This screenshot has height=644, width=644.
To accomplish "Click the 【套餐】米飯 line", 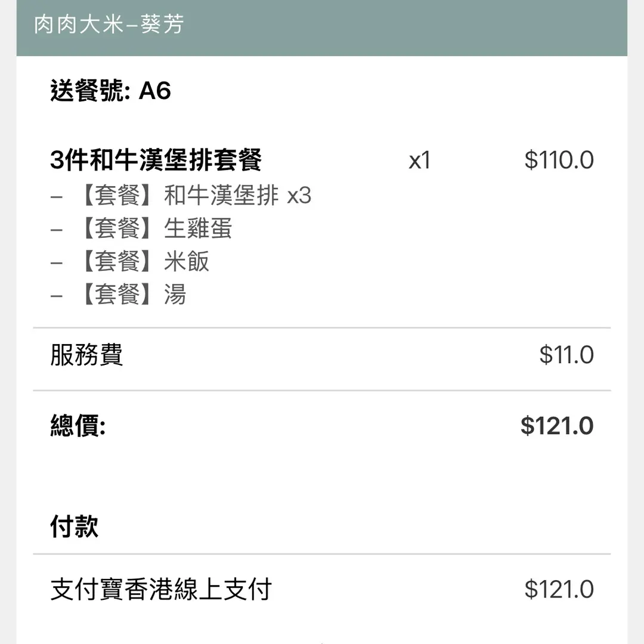I will [145, 262].
